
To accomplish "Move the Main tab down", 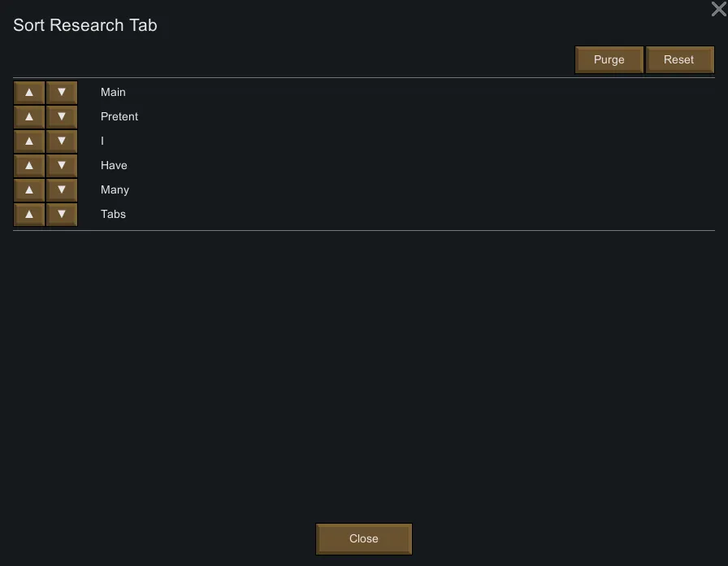I will [62, 93].
